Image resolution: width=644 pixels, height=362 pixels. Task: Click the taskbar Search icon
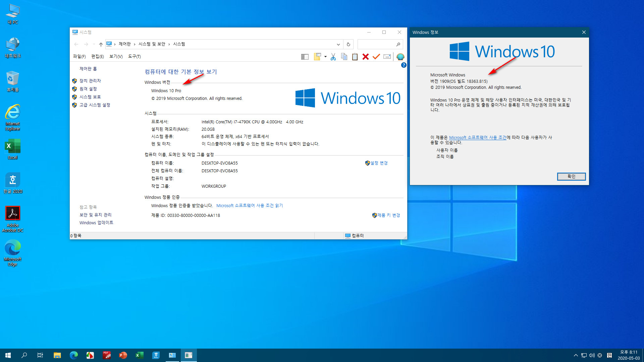coord(24,355)
